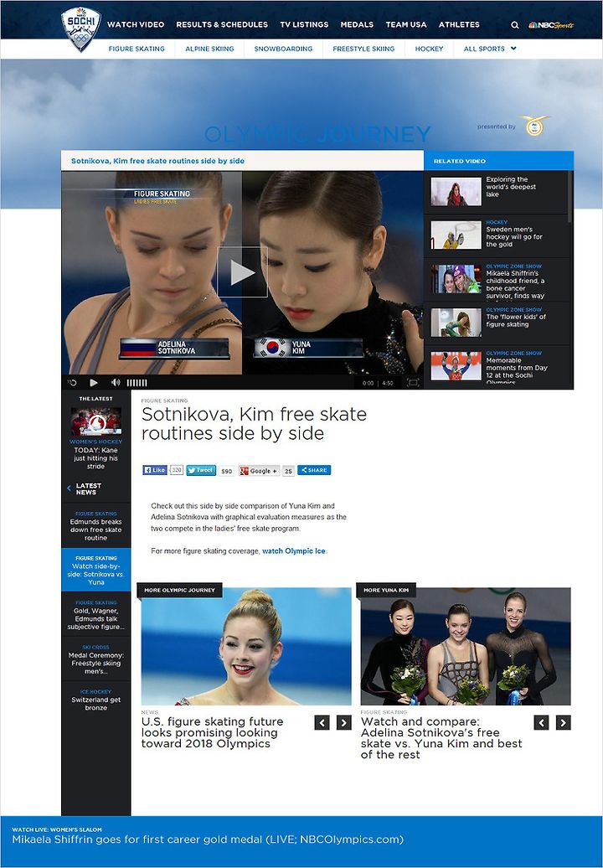
Task: Open 'TODAY: Kane just hitting his stride'
Action: 95,458
